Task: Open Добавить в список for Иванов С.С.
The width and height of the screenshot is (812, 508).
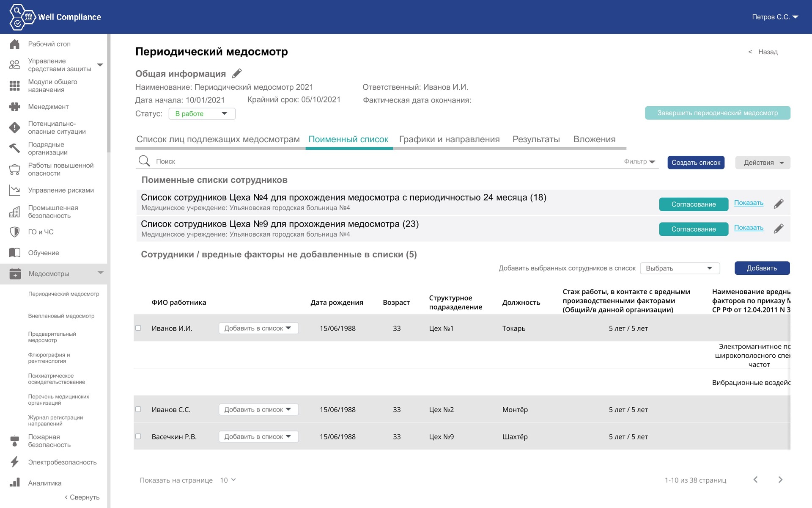Action: pyautogui.click(x=258, y=409)
